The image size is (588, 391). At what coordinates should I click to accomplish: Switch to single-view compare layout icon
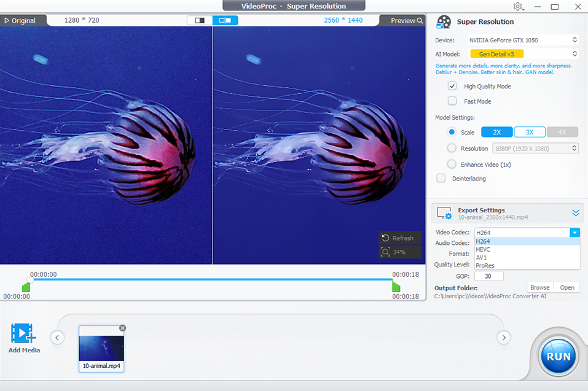tap(200, 20)
